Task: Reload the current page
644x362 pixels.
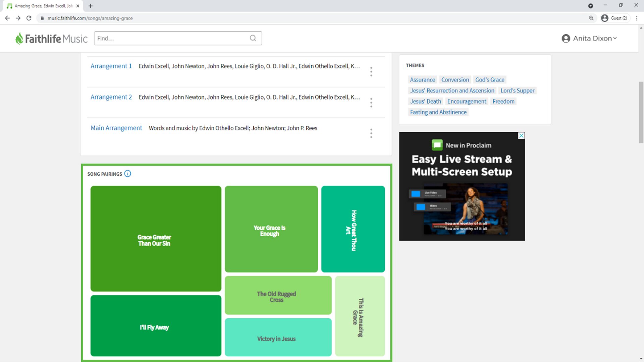Action: (29, 18)
